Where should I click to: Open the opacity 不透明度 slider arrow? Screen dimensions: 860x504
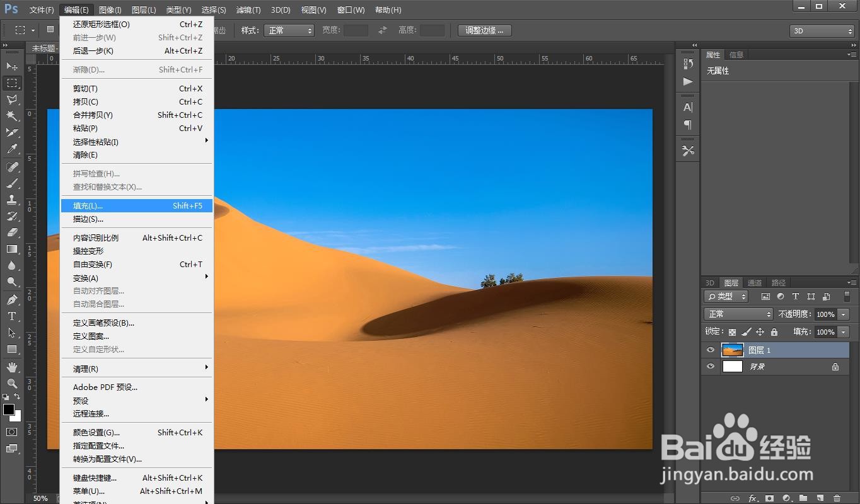coord(844,314)
